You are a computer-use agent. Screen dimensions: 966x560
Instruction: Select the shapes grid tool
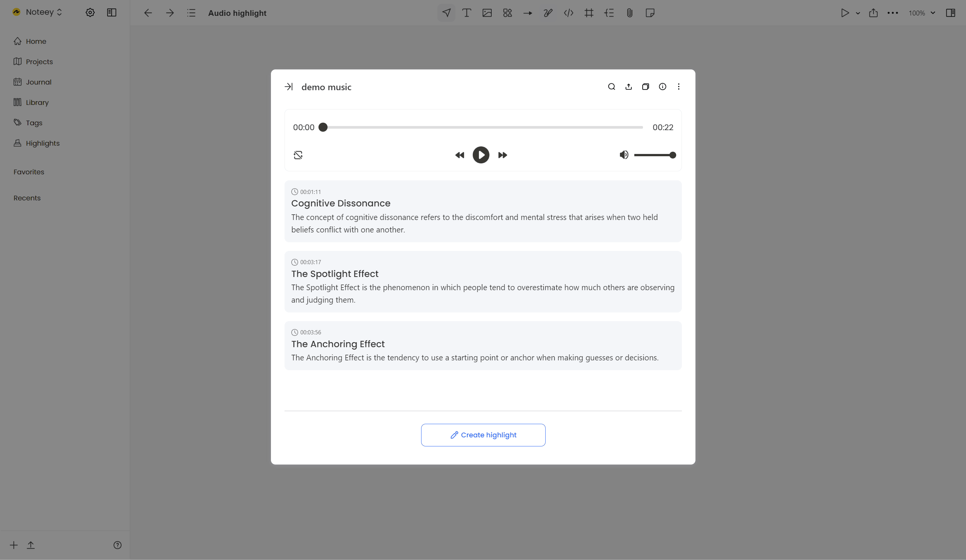(x=508, y=13)
